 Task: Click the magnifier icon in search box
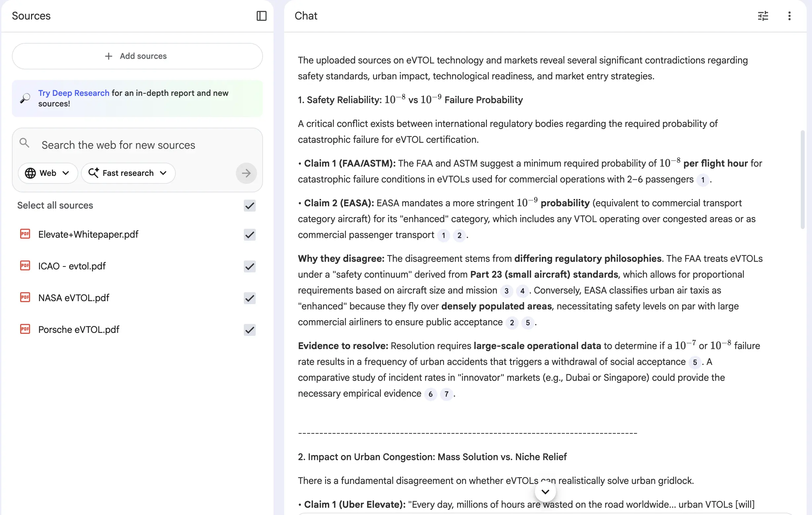[24, 143]
